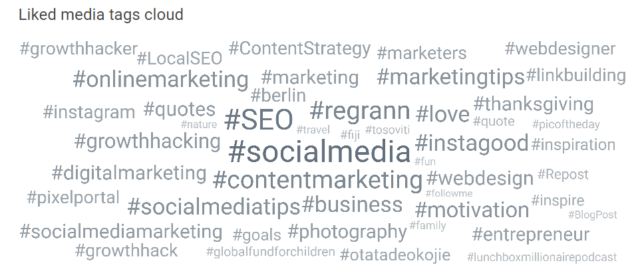
Task: Click the #globalfundforchildren hashtag
Action: tap(270, 252)
